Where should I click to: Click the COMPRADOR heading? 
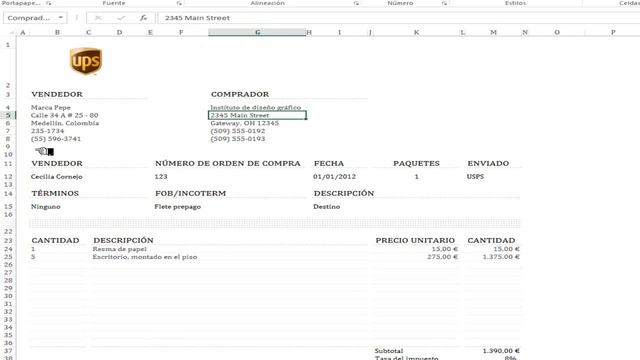tap(240, 94)
